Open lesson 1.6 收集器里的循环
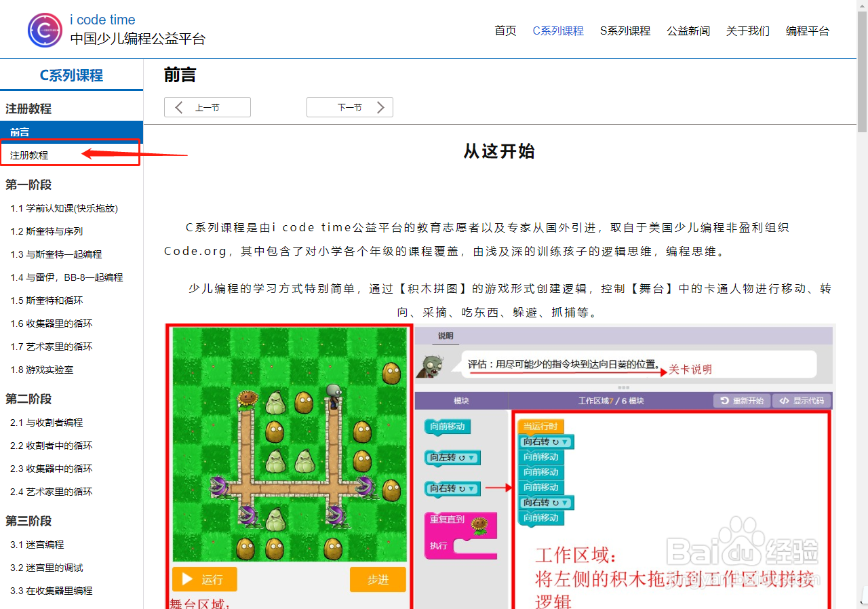The height and width of the screenshot is (609, 868). pos(51,323)
